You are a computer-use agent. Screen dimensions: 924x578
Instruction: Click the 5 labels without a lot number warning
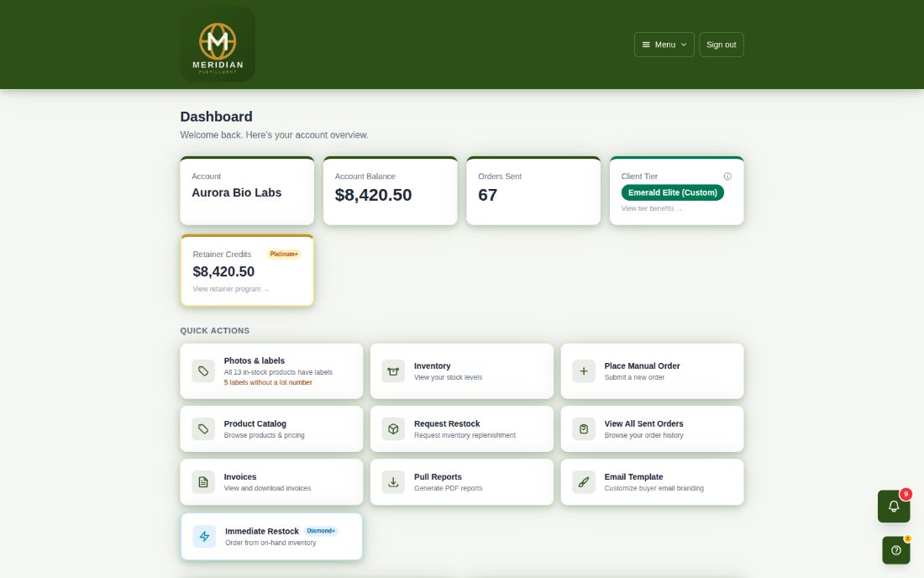pos(268,382)
